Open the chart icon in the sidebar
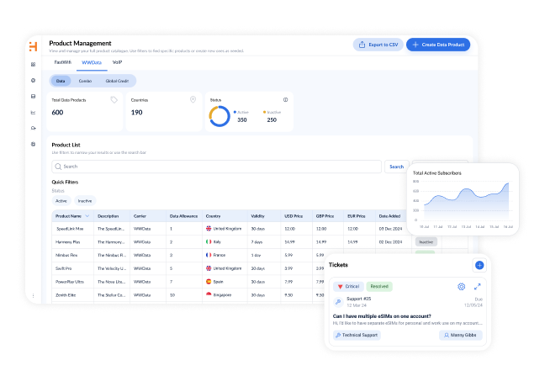 pos(33,112)
